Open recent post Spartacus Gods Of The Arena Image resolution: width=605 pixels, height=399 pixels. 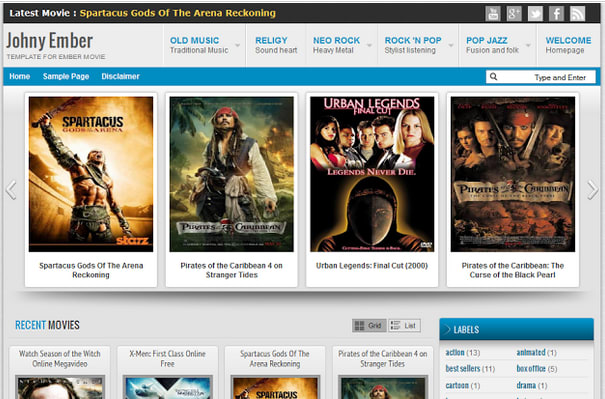(x=275, y=359)
